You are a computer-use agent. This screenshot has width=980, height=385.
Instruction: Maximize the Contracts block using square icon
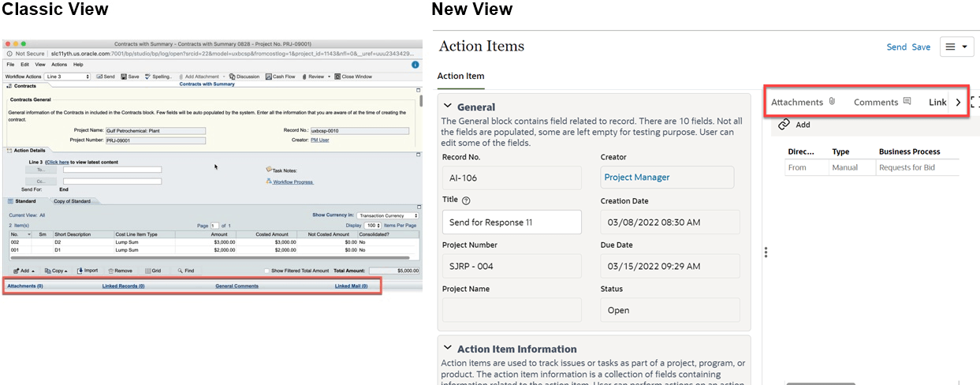point(418,90)
